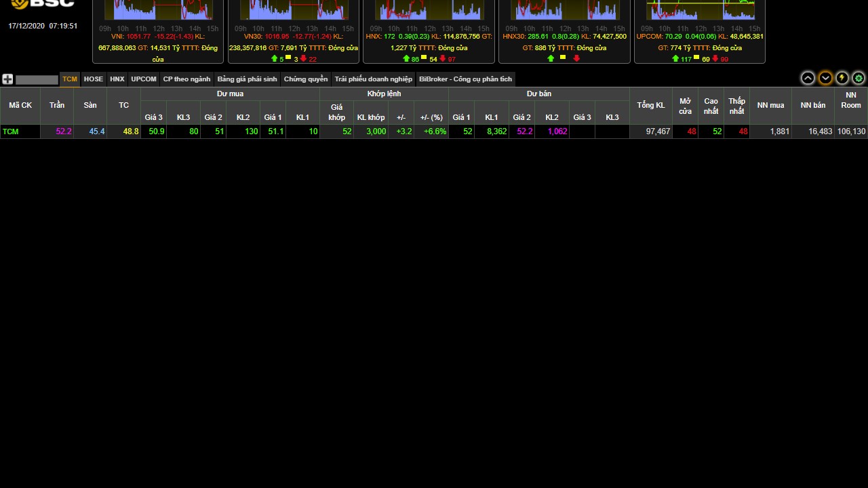Open the Chứng quyền tab
Image resolution: width=868 pixels, height=488 pixels.
tap(306, 79)
